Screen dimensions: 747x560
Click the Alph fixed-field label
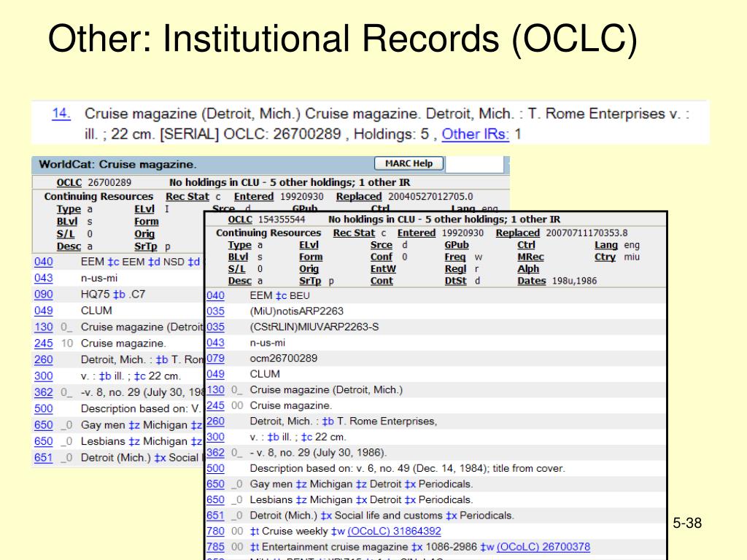coord(528,269)
